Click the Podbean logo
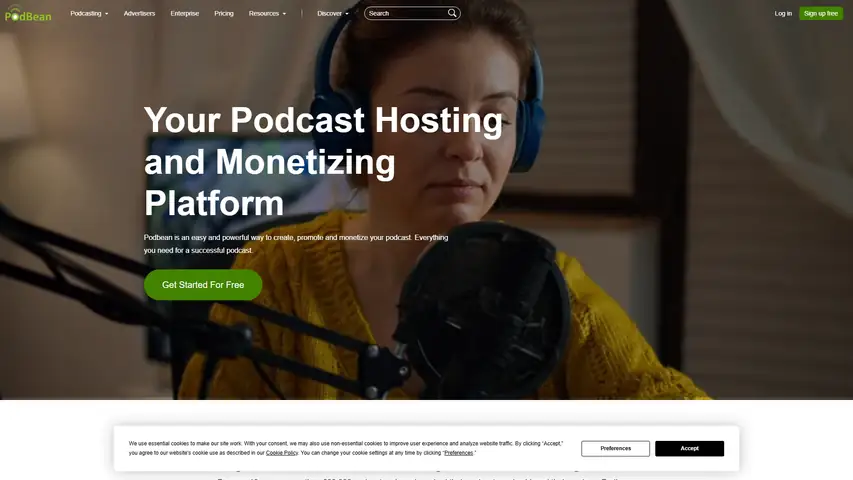This screenshot has height=480, width=853. point(28,14)
